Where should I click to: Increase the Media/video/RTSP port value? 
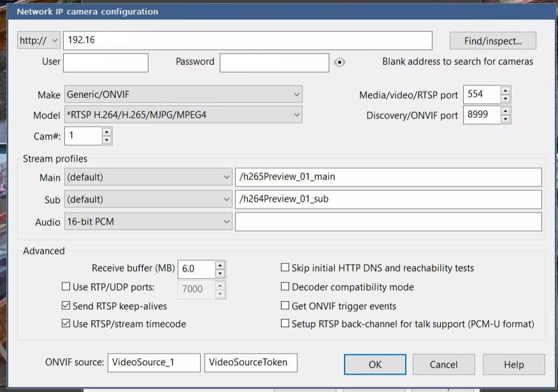[505, 90]
